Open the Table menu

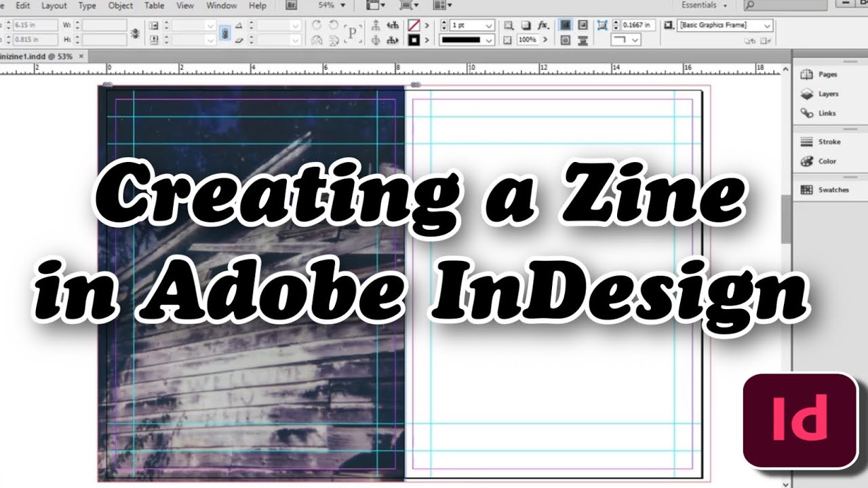click(154, 5)
